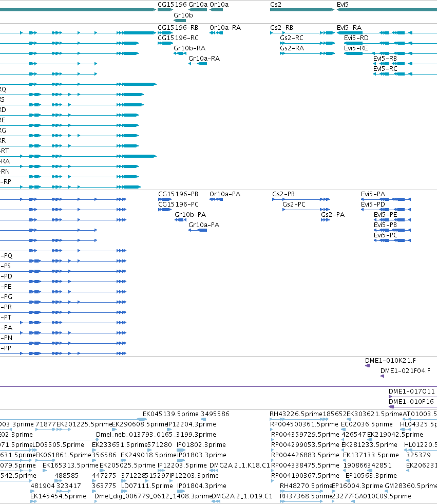
Task: Open the Gs2 gene label
Action: [276, 5]
